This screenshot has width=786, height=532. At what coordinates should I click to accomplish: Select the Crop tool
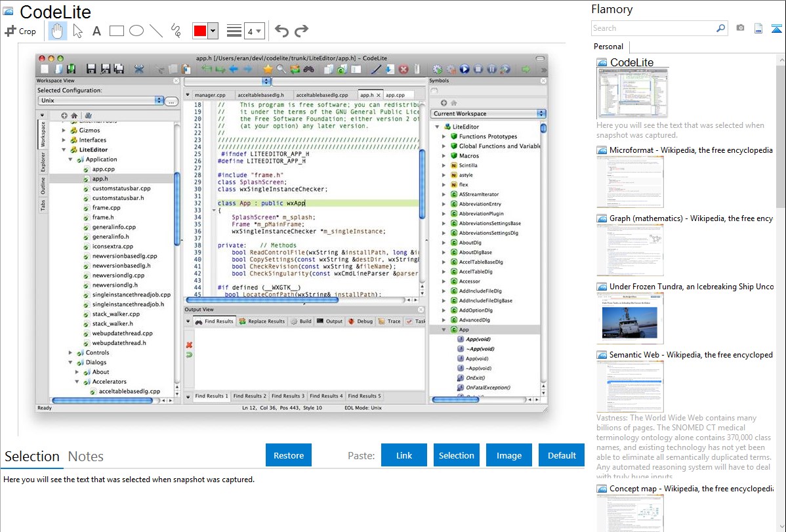click(x=20, y=31)
